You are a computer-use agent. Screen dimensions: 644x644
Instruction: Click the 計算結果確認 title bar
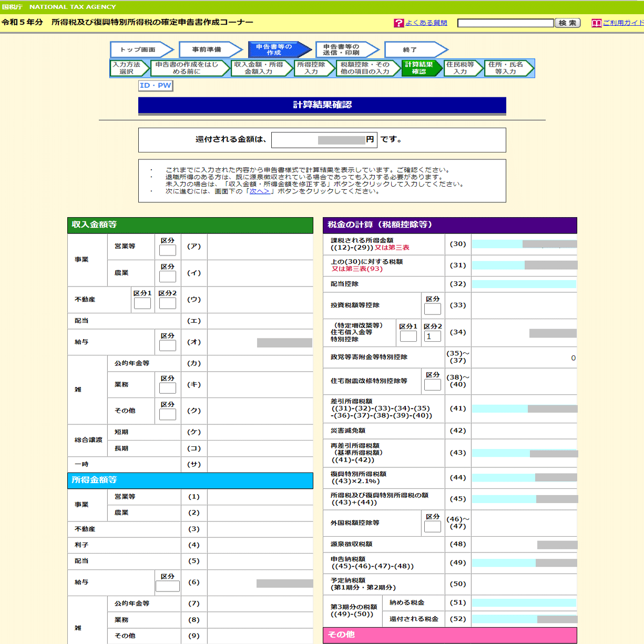pyautogui.click(x=322, y=105)
